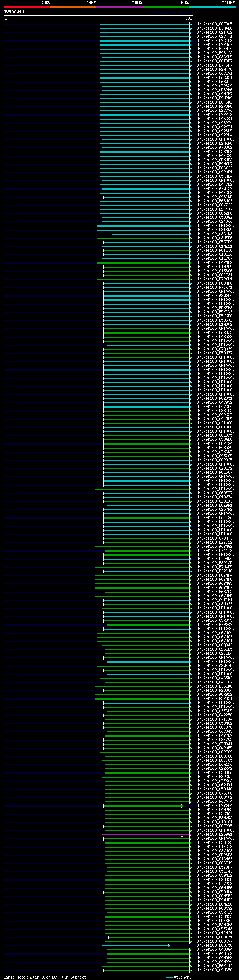Select the UniRef100_Q9SIW5 label

coord(214,197)
